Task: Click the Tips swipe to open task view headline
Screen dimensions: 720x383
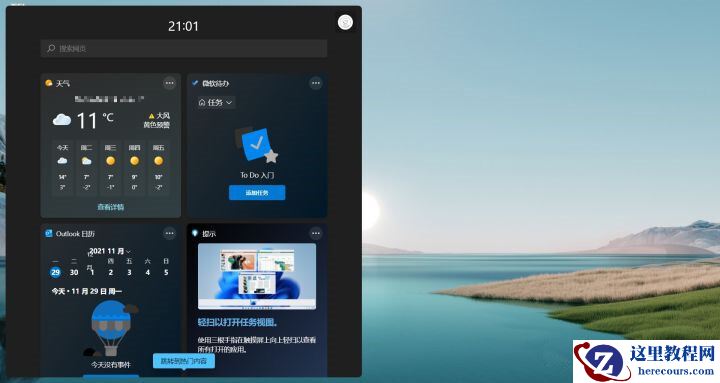Action: click(237, 322)
